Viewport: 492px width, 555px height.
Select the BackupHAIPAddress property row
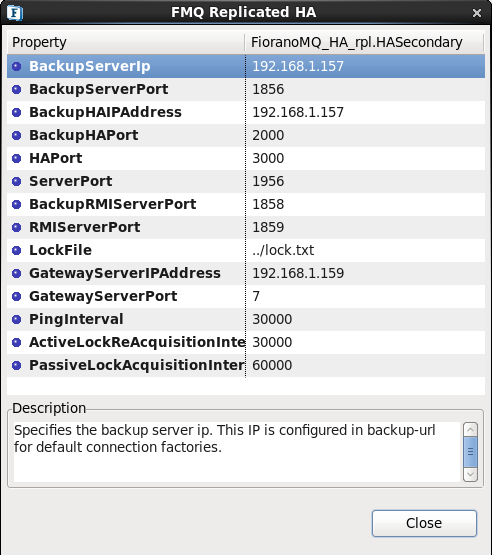tap(246, 112)
